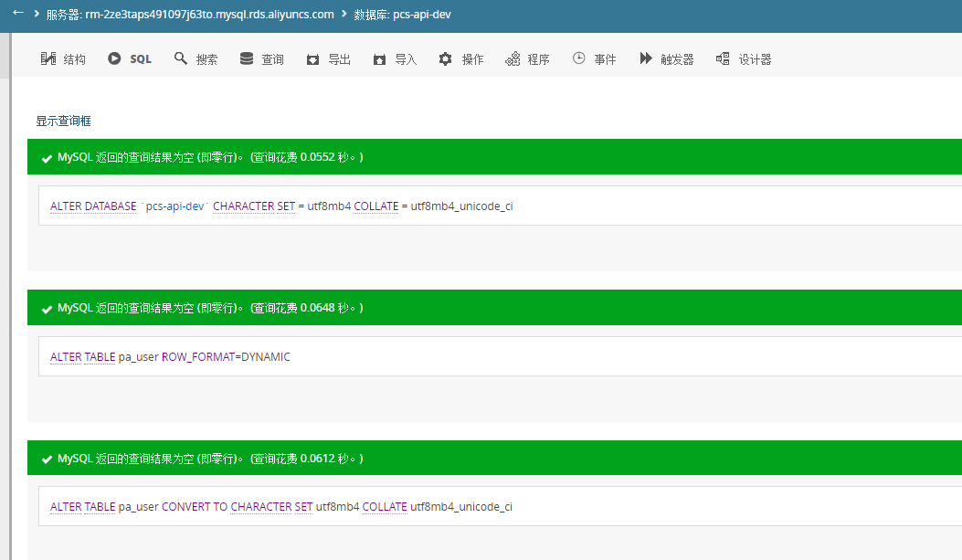Click success message with 0.0648 秒

pos(494,307)
